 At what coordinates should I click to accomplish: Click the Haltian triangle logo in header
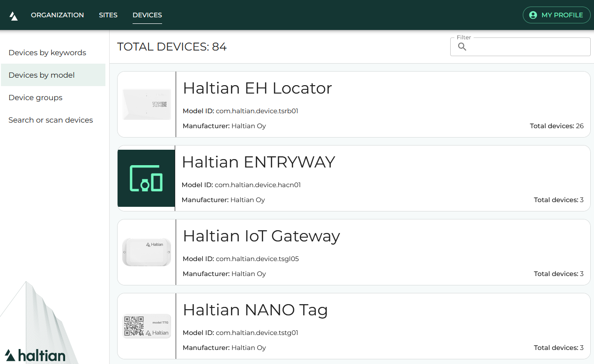14,16
